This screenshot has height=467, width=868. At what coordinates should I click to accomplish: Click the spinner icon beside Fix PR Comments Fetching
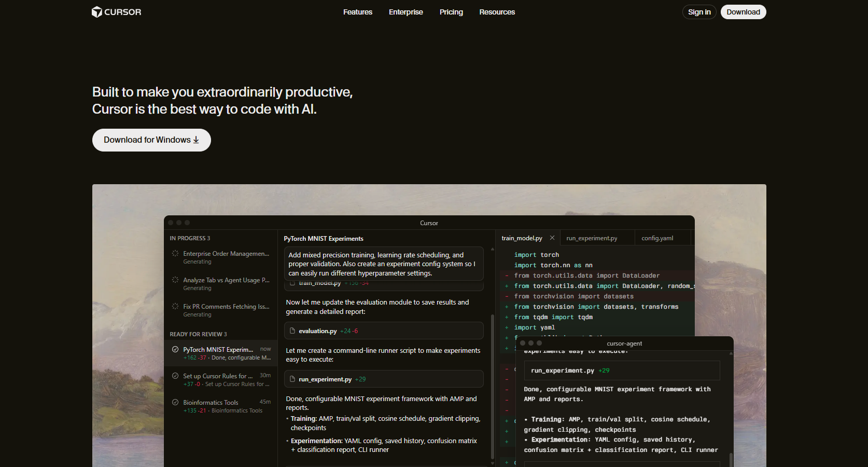click(175, 307)
